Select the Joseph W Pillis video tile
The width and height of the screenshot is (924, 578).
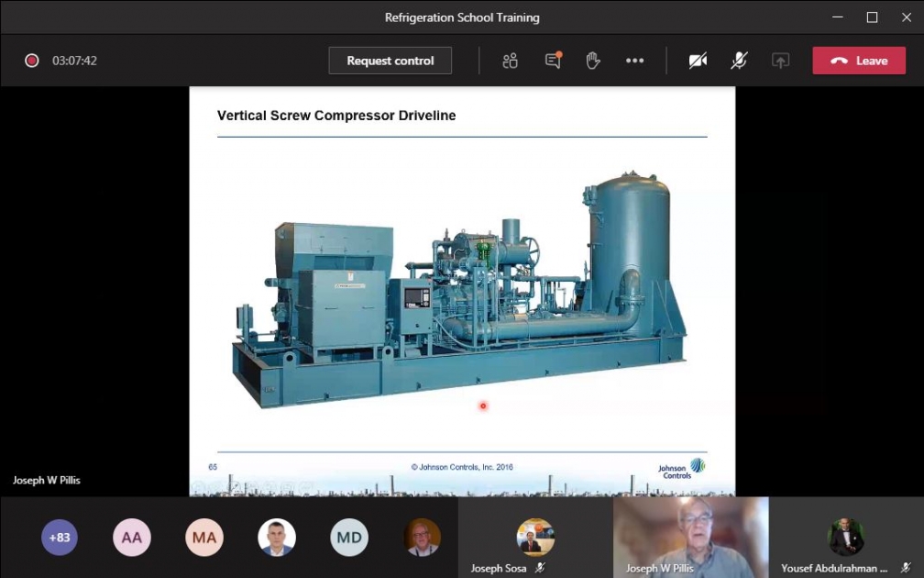[690, 537]
